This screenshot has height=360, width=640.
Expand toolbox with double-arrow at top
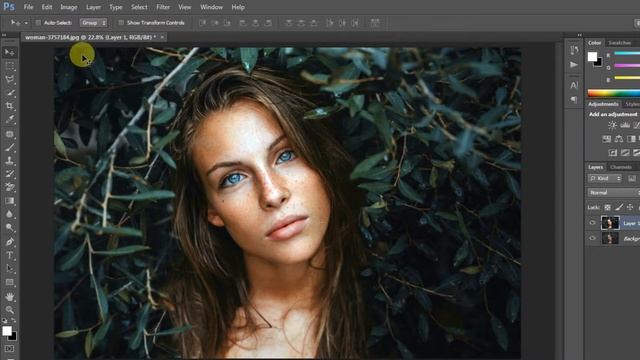[4, 35]
